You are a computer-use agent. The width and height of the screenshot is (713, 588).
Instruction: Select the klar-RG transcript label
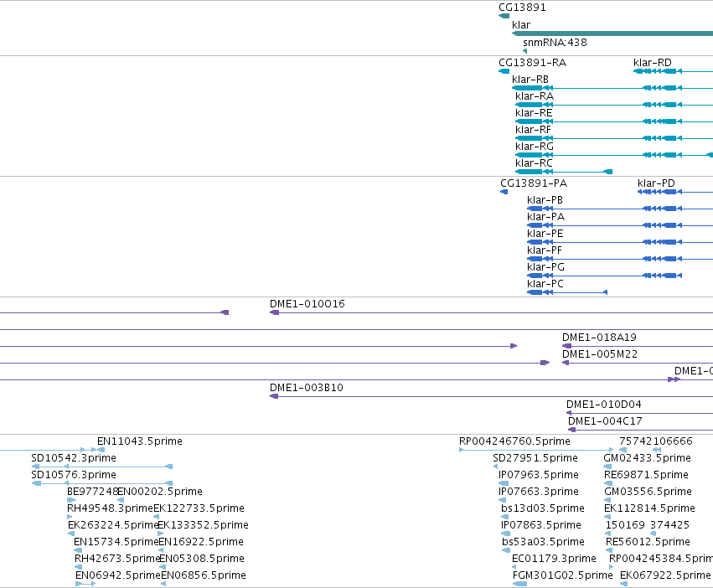coord(535,147)
